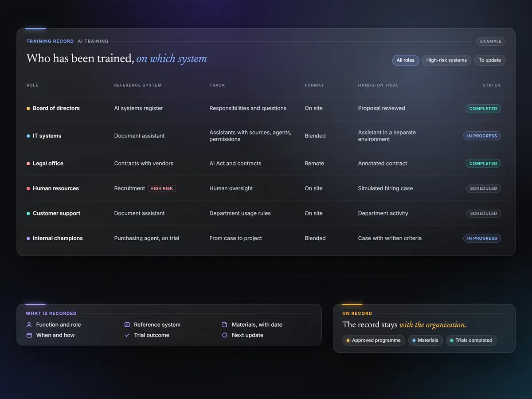
Task: Click the calendar icon beside When and how
Action: point(29,335)
